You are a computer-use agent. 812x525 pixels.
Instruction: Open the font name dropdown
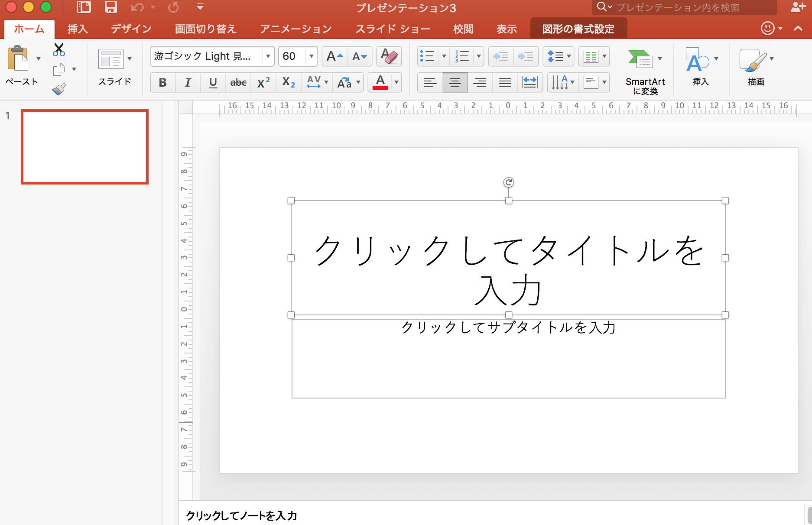pos(268,56)
